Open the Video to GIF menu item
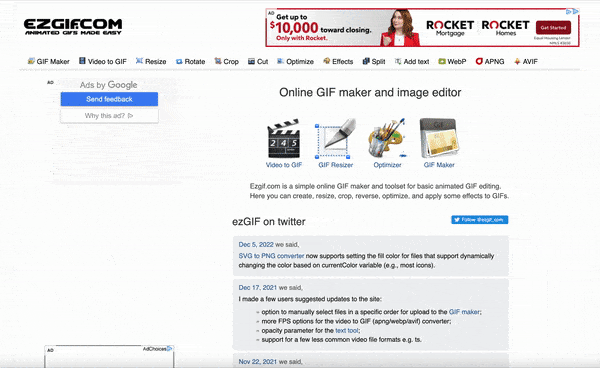Image resolution: width=600 pixels, height=368 pixels. point(103,61)
